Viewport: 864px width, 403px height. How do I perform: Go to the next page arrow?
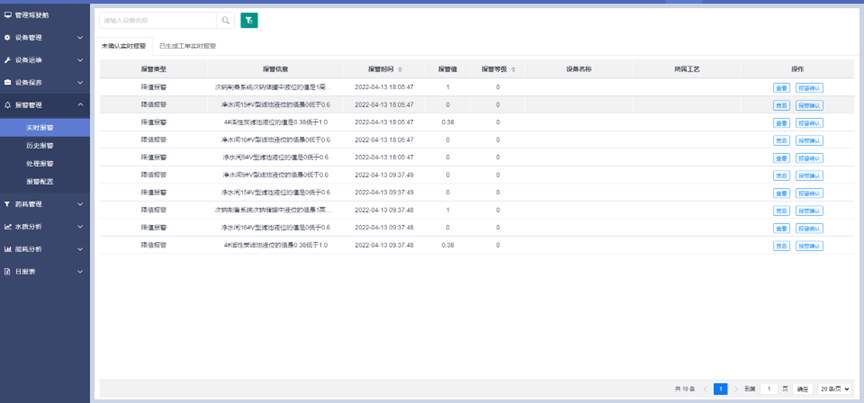(736, 389)
